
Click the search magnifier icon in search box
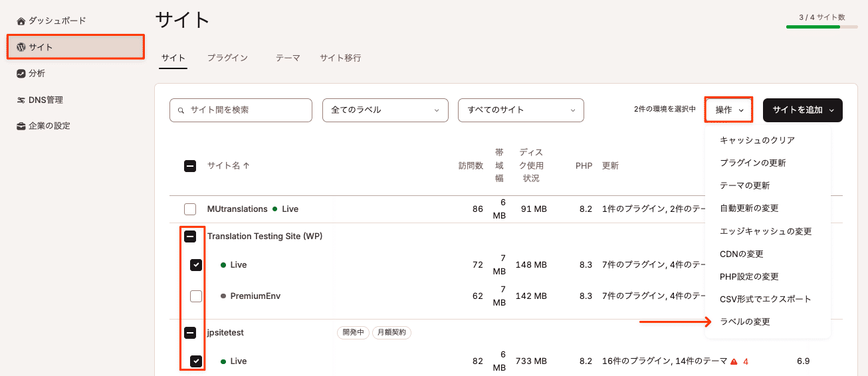point(181,110)
